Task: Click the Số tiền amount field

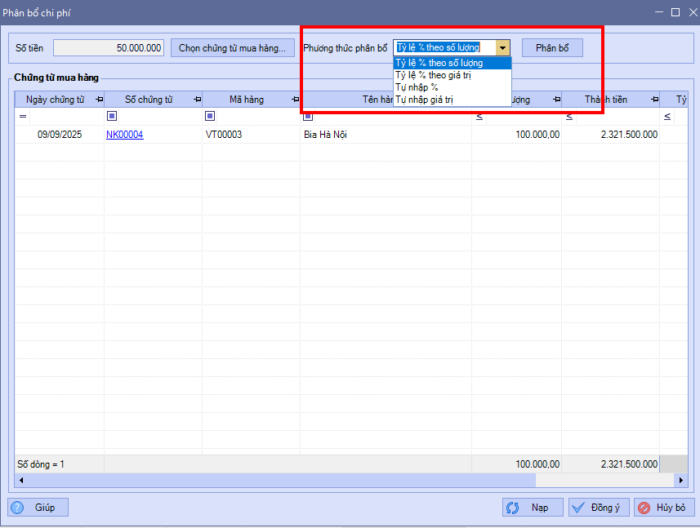Action: [109, 47]
